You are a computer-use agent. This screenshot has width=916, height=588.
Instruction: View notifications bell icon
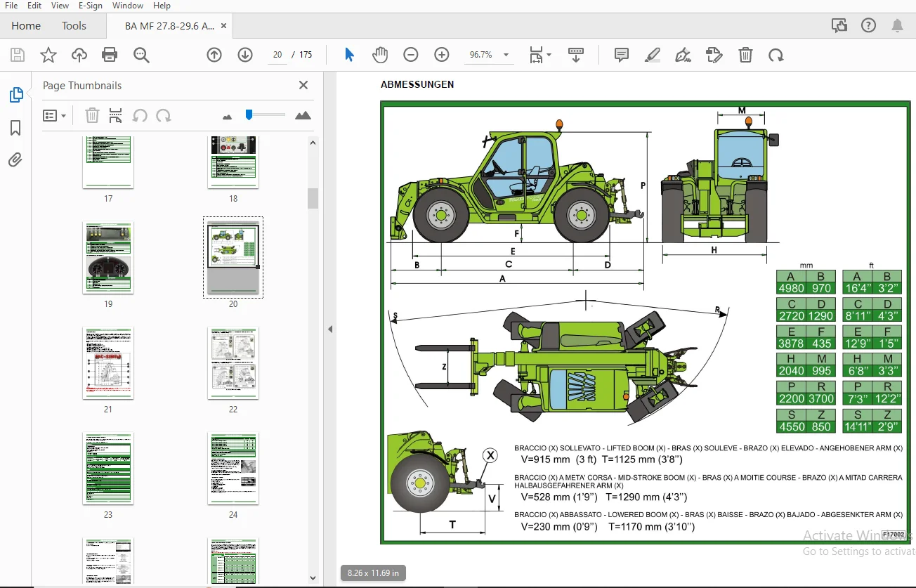point(897,26)
